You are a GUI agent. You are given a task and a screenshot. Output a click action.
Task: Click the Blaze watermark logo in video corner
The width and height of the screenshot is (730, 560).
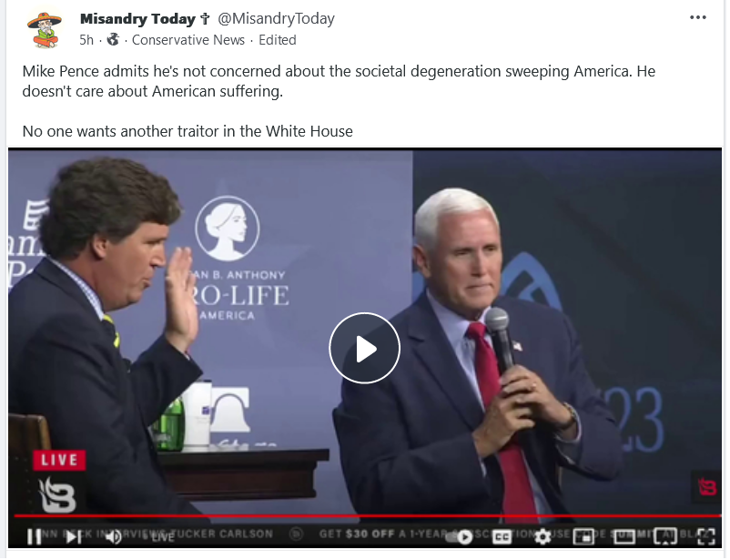[x=706, y=487]
